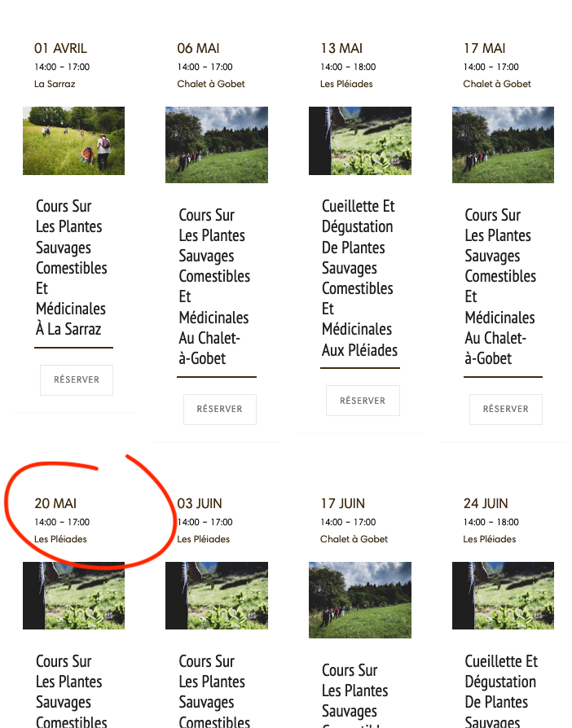Open the 17 Juin Chalet à Gobet photo
572x728 pixels.
pos(360,600)
